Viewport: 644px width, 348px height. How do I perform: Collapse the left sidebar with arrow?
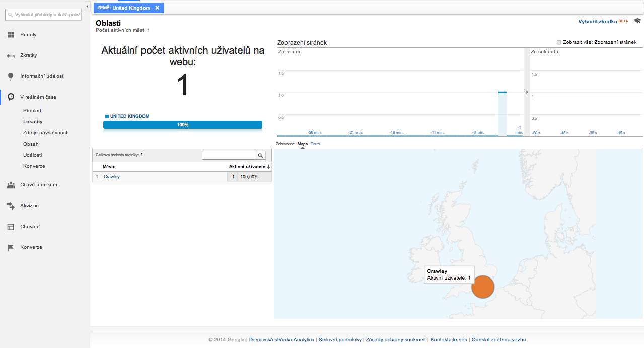88,6
